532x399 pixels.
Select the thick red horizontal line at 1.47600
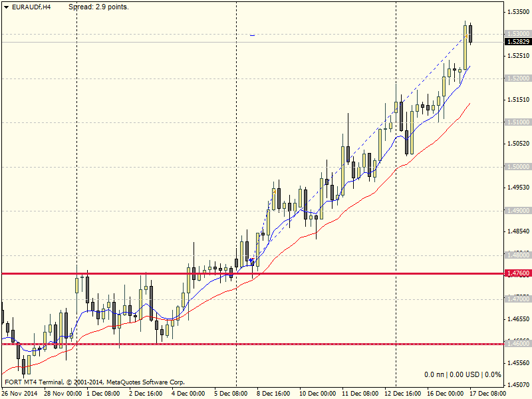(x=253, y=273)
